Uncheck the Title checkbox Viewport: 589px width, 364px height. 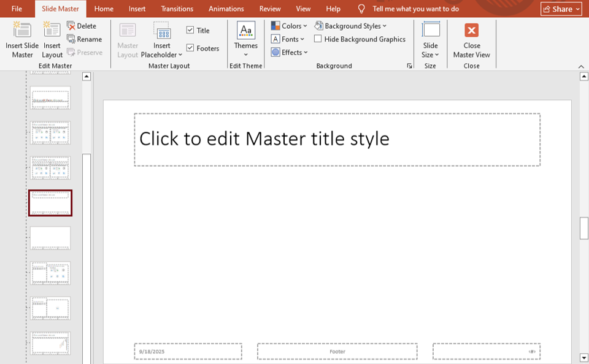[190, 31]
